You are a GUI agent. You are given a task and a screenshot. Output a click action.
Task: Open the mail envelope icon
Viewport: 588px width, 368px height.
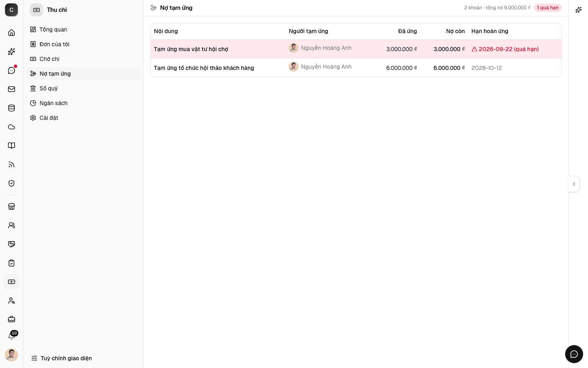11,89
